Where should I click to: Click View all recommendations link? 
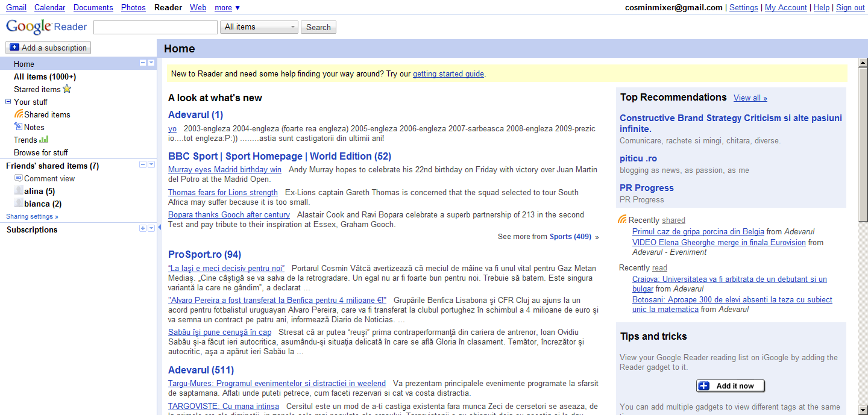pyautogui.click(x=750, y=98)
